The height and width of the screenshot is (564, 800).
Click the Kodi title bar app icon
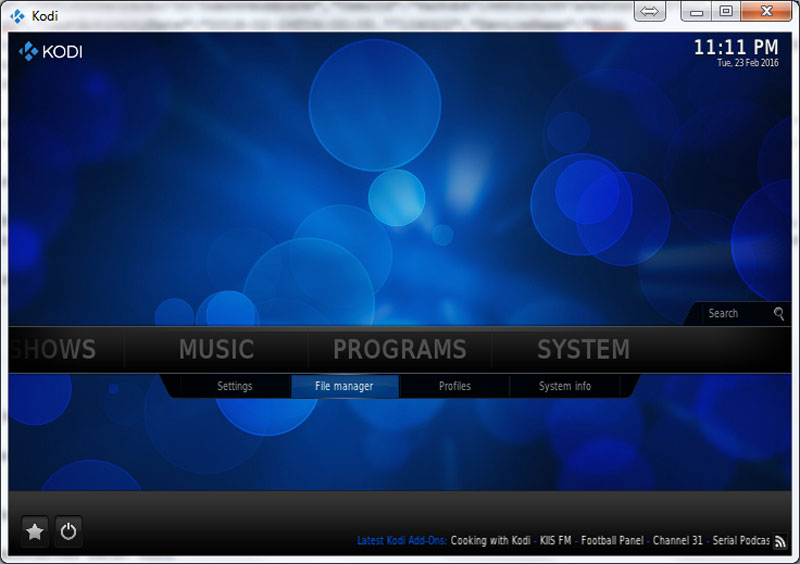coord(18,16)
